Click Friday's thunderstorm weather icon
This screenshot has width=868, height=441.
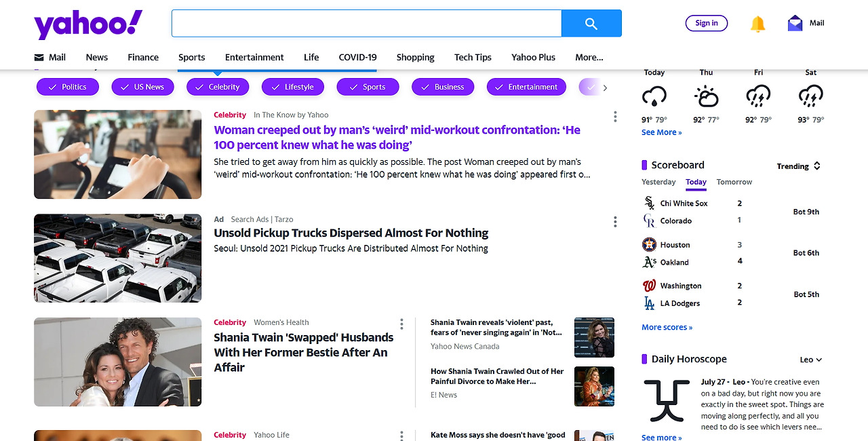point(758,96)
